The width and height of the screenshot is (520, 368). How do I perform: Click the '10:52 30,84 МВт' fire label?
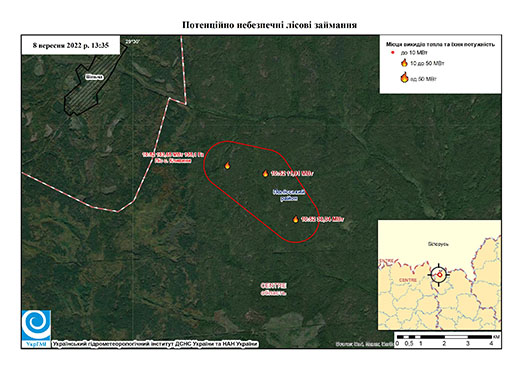point(322,219)
